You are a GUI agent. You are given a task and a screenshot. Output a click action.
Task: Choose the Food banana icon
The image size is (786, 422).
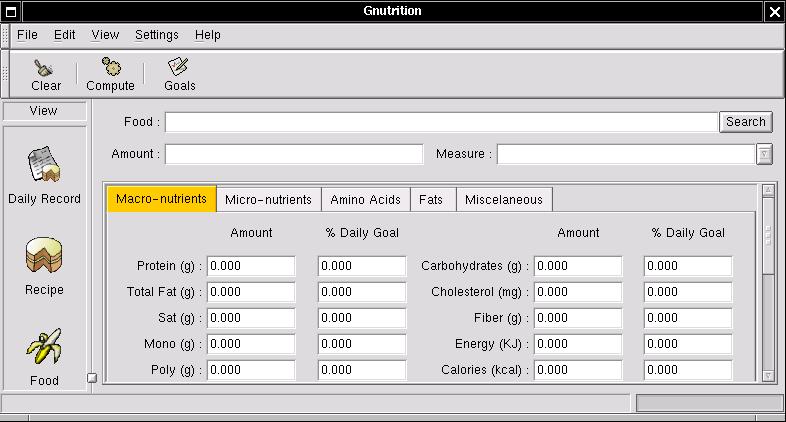(x=44, y=347)
